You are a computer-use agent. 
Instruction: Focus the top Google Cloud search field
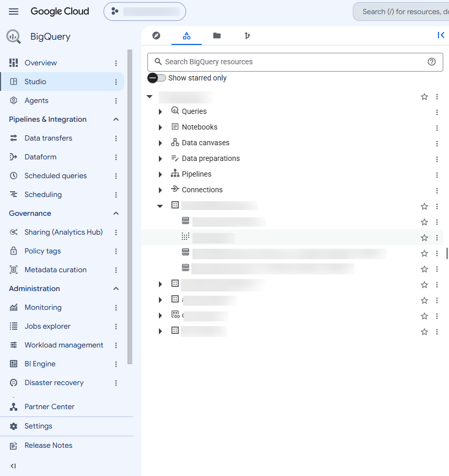coord(401,11)
